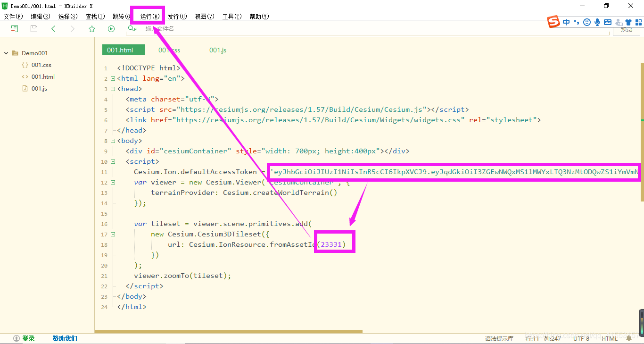Click the HTML language mode status item
Screen dimensions: 644x344
[x=610, y=338]
